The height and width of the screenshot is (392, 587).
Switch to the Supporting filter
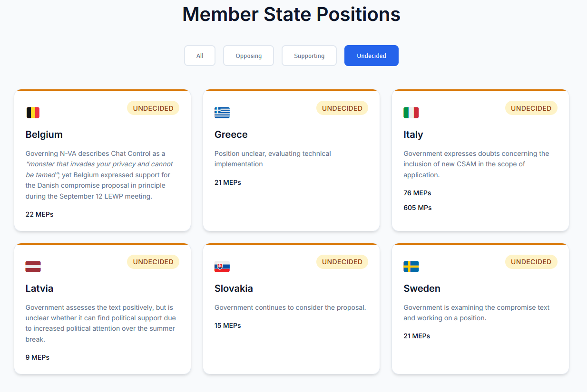click(x=309, y=56)
